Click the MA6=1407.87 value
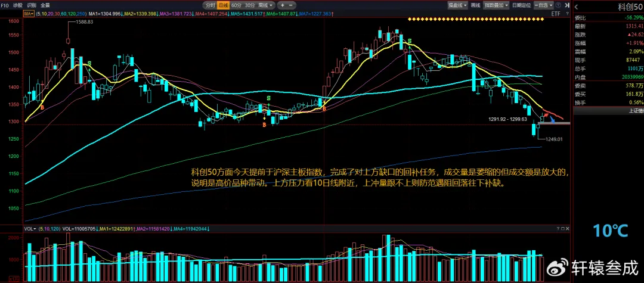The width and height of the screenshot is (644, 283). [281, 14]
